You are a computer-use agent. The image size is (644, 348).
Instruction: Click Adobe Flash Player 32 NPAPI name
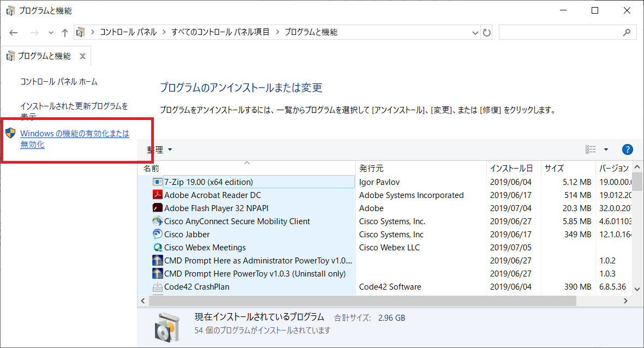[217, 208]
